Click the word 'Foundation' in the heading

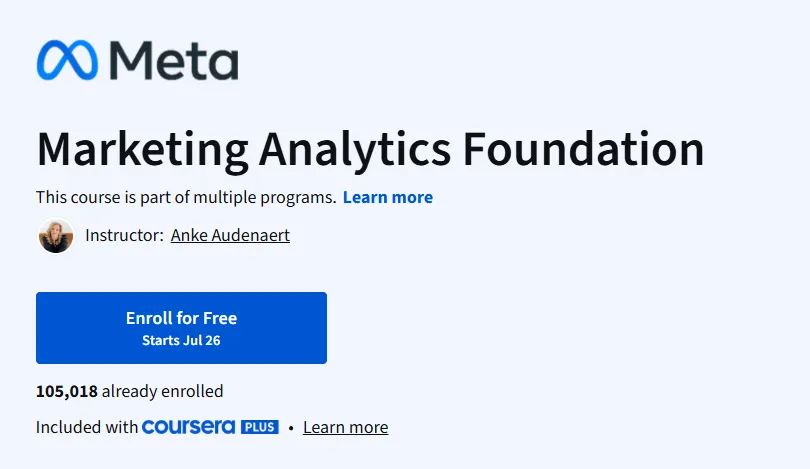[x=584, y=149]
